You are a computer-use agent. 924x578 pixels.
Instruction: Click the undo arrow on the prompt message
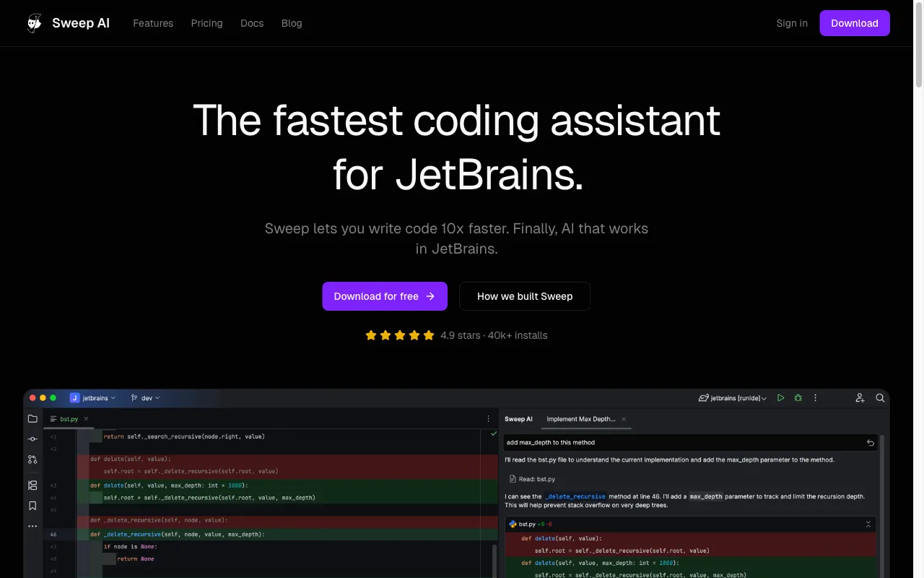tap(871, 442)
